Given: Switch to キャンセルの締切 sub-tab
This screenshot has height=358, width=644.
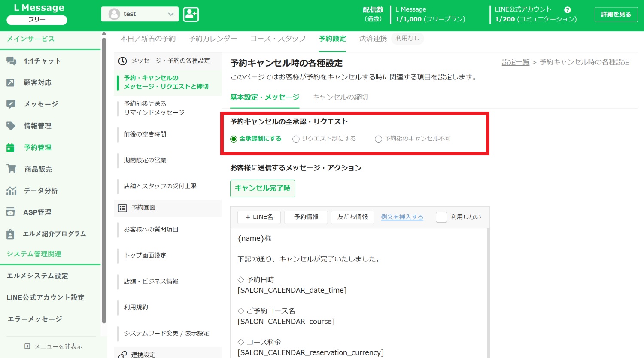Looking at the screenshot, I should click(x=340, y=97).
